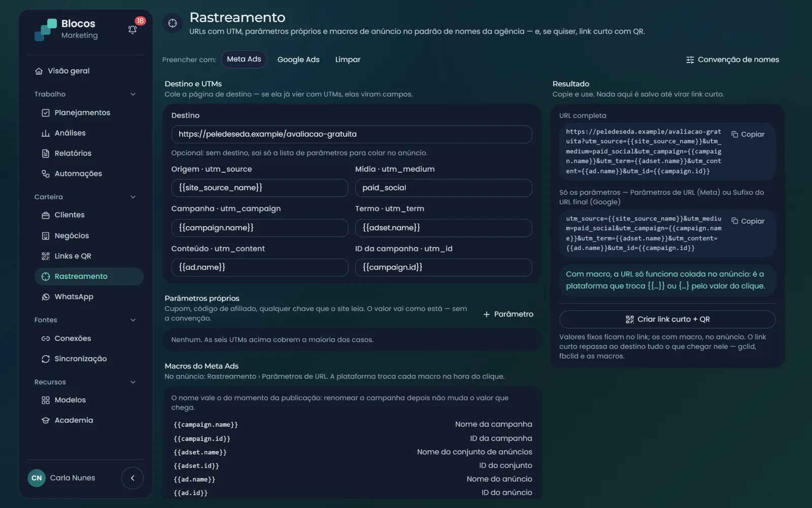The width and height of the screenshot is (812, 508).
Task: Open Rastreamento in the sidebar
Action: 89,276
